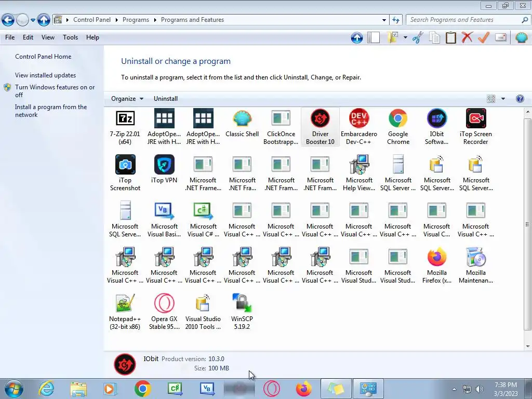532x399 pixels.
Task: Click the volume speaker tray icon
Action: tap(480, 389)
